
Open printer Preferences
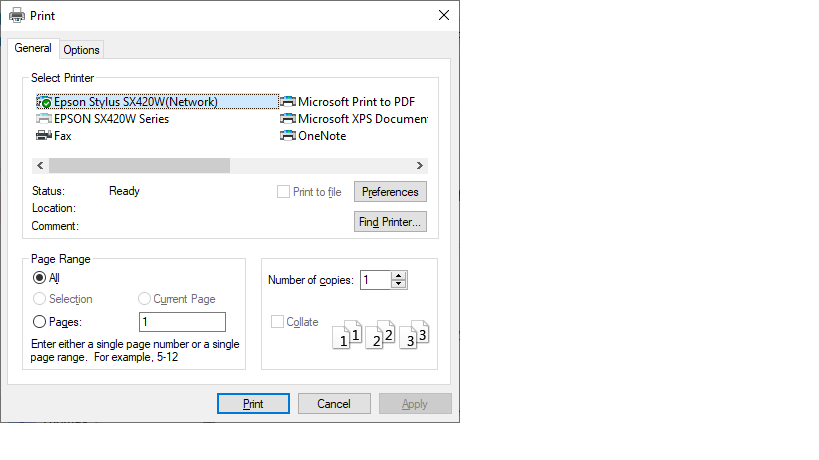point(390,192)
